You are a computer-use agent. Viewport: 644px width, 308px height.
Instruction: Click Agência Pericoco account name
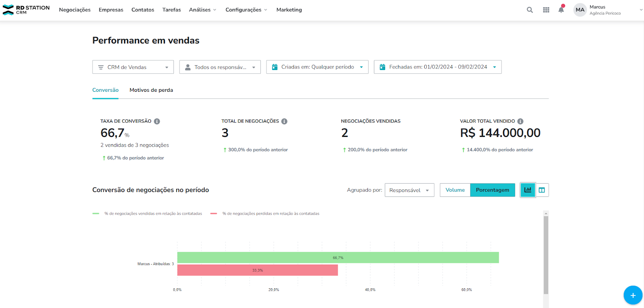pos(605,13)
